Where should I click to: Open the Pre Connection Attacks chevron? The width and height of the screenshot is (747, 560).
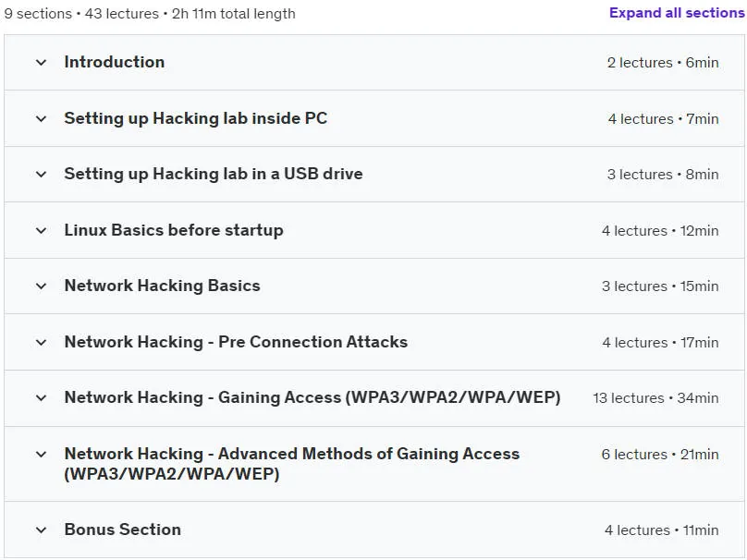(x=42, y=343)
